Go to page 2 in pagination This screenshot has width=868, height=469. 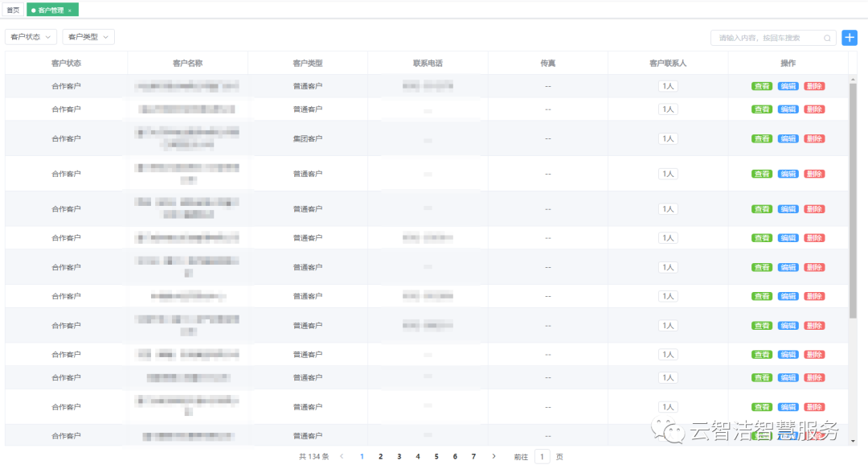[380, 456]
